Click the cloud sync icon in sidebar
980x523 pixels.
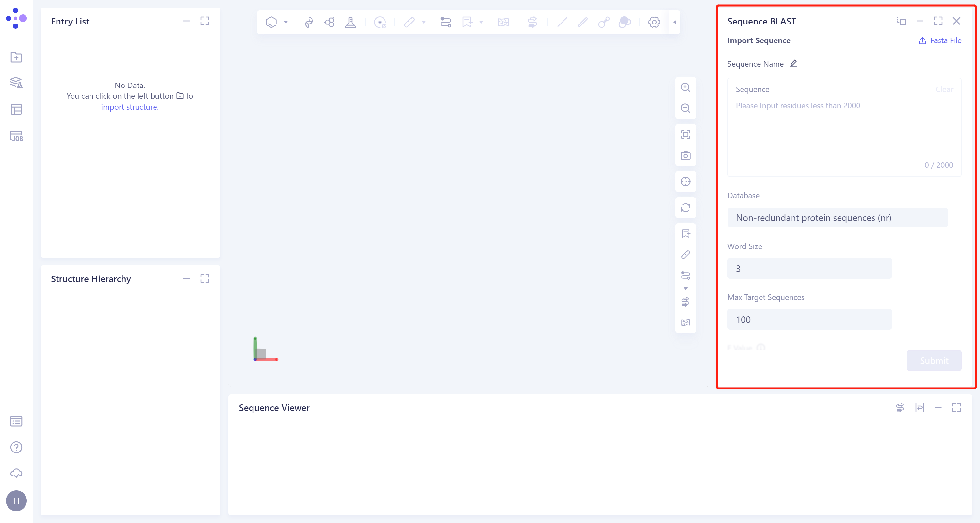(16, 473)
